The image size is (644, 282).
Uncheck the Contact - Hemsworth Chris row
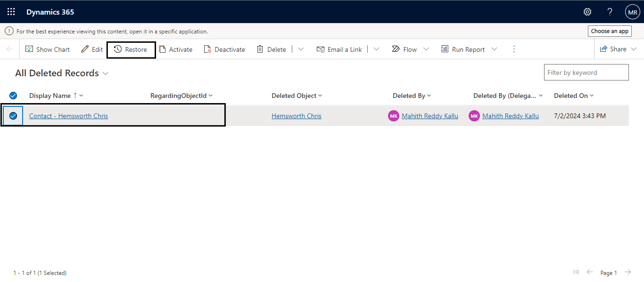(x=13, y=116)
